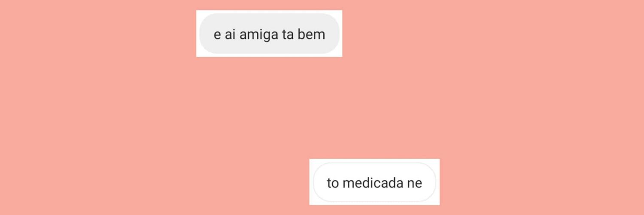The height and width of the screenshot is (215, 644).
Task: Click the white frame corner around 'to medicada ne'
Action: pyautogui.click(x=312, y=161)
